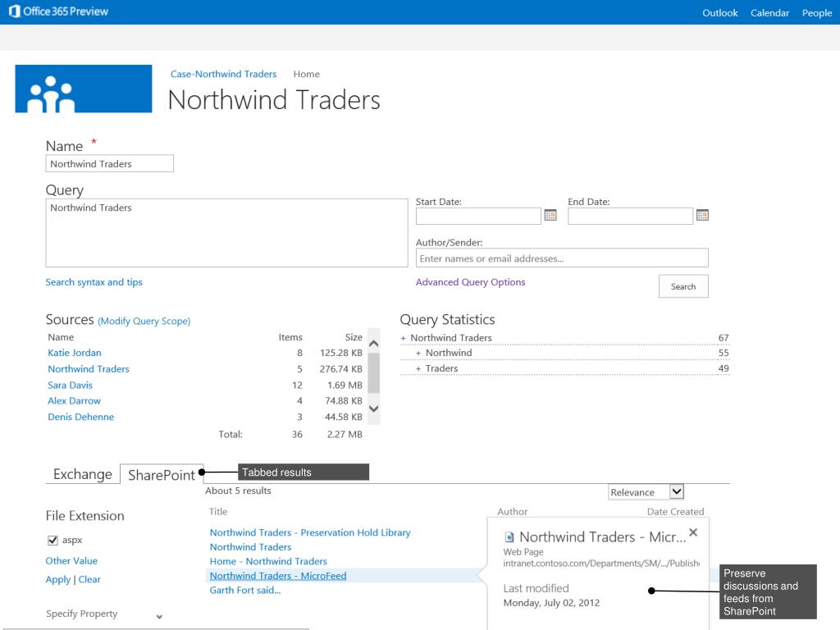The height and width of the screenshot is (630, 840).
Task: Click the Name column header in Sources
Action: click(x=61, y=337)
